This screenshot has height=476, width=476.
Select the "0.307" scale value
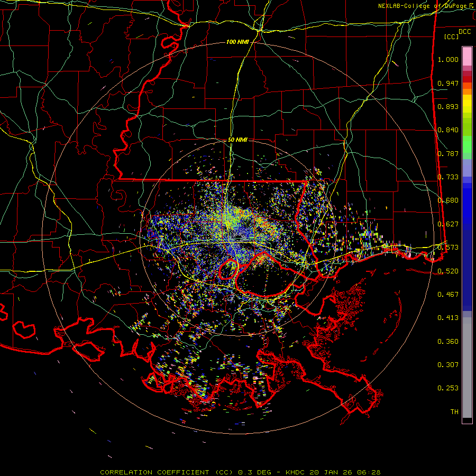point(448,365)
